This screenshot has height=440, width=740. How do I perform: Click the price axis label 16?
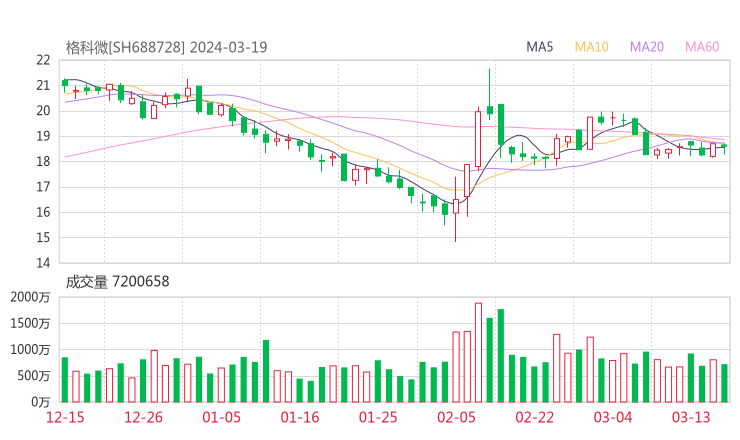click(43, 212)
